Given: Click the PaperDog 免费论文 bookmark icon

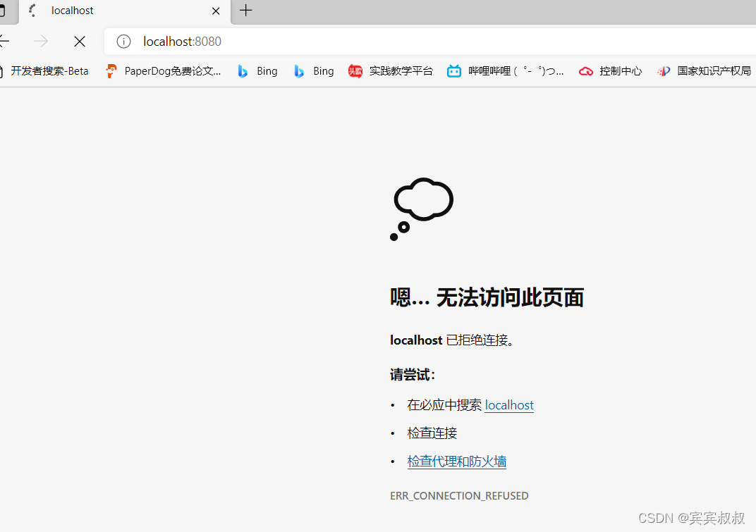Looking at the screenshot, I should pyautogui.click(x=111, y=70).
